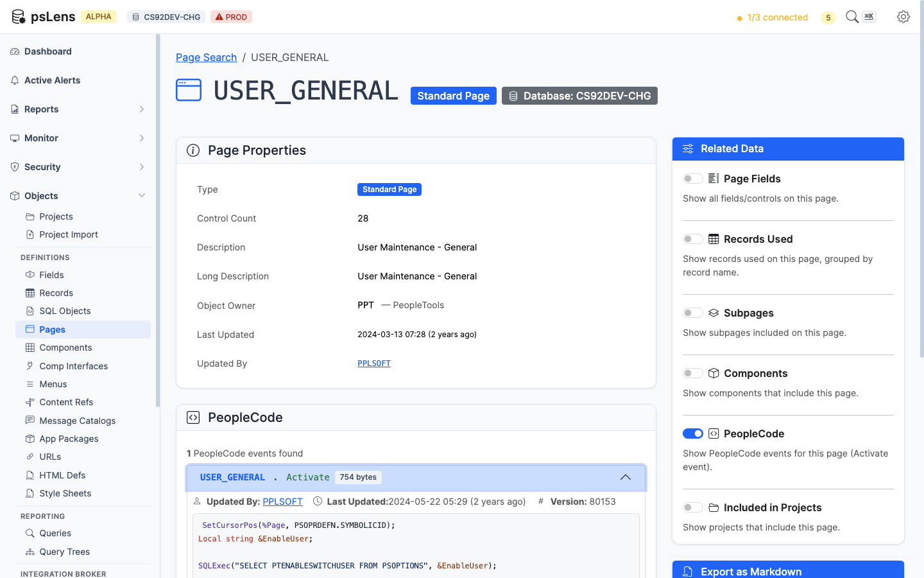Click the yellow notification badge showing 5

(x=828, y=17)
